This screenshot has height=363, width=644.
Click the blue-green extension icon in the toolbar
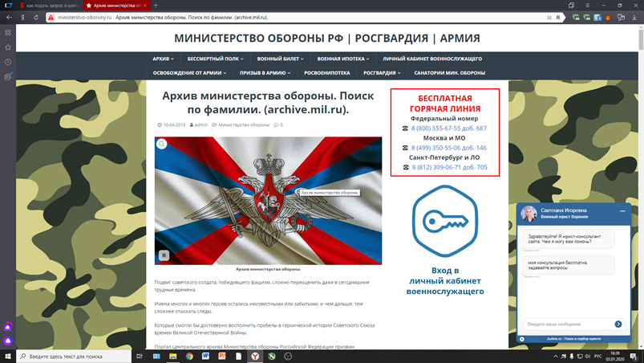[x=597, y=17]
